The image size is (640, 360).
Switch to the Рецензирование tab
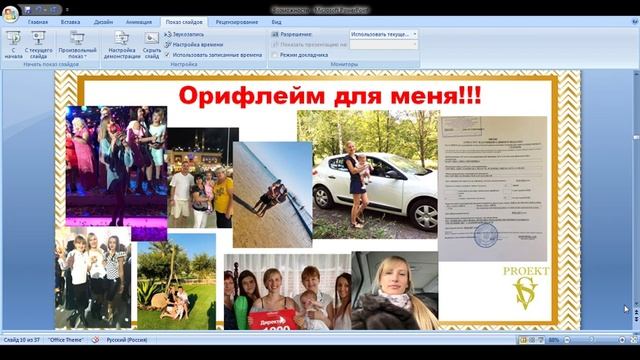pos(237,22)
